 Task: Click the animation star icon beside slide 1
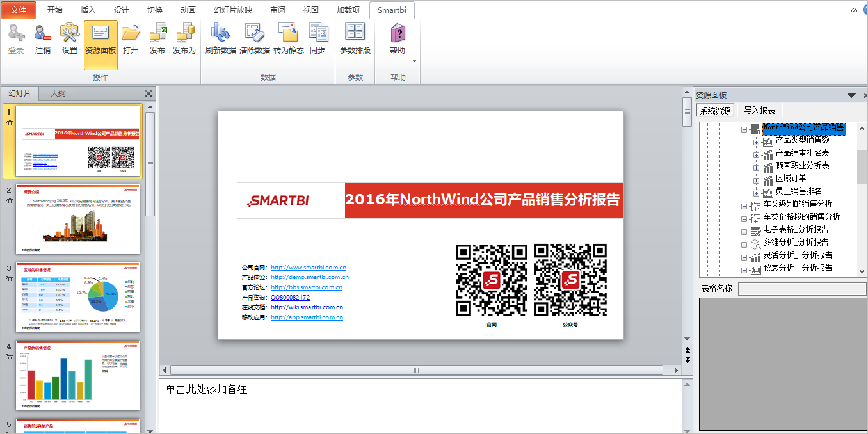9,122
